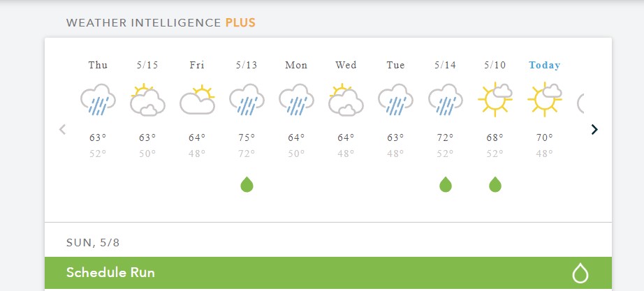Screen dimensions: 644x291
Task: Click the green water drop under 5/14
Action: click(x=446, y=184)
